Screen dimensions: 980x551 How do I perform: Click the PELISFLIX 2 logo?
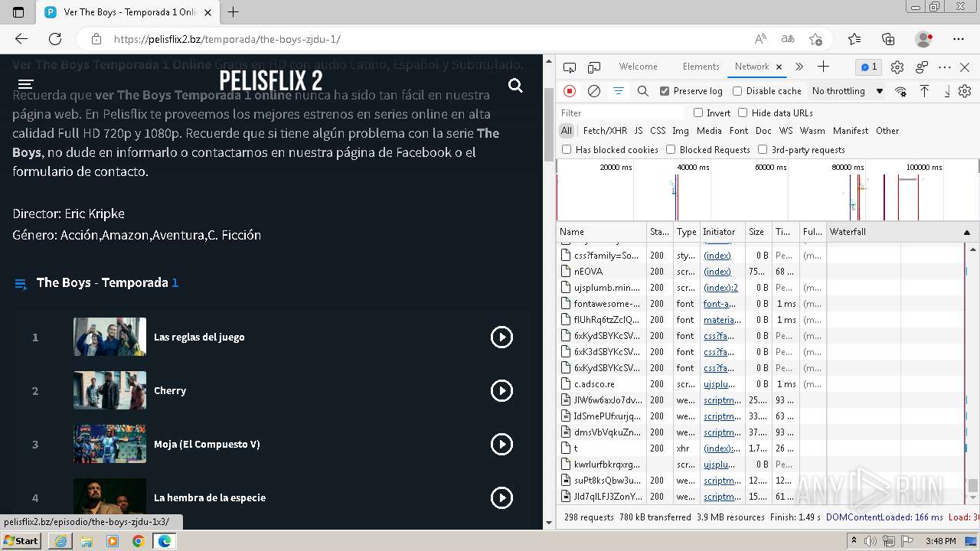point(270,81)
